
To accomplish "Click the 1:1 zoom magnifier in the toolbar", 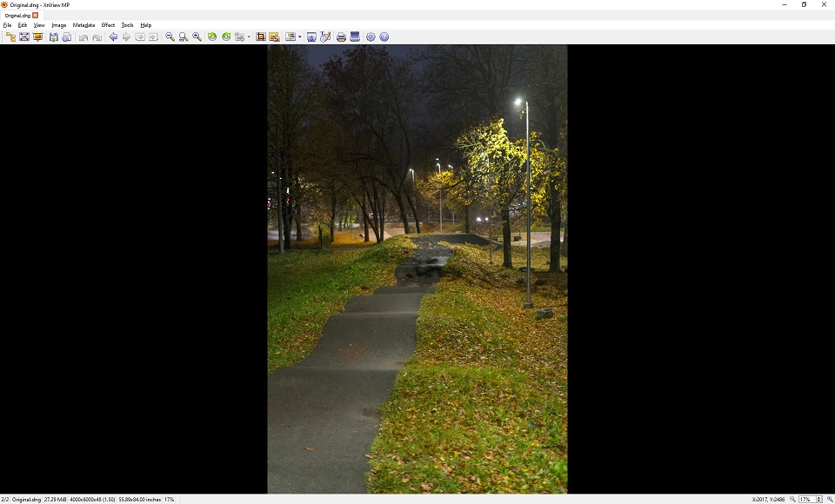I will pyautogui.click(x=184, y=36).
